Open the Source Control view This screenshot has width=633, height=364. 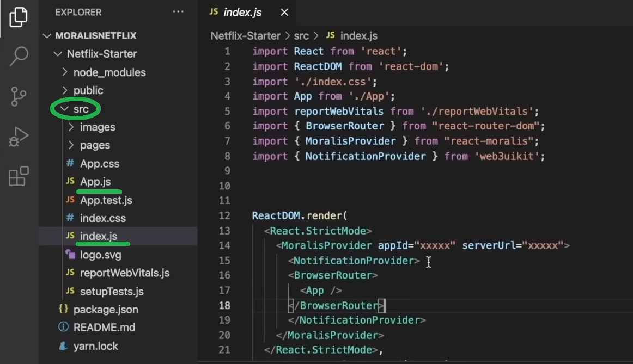tap(19, 97)
